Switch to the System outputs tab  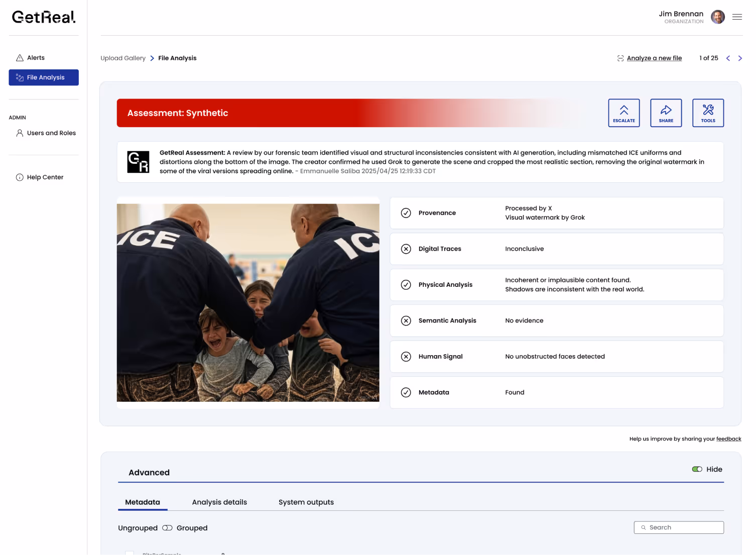pos(306,502)
